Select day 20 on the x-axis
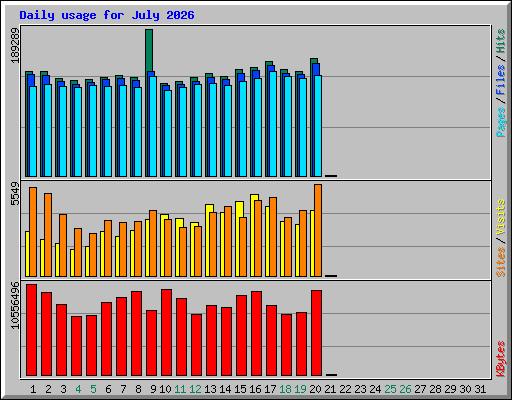Screen dimensions: 512x400 [x=316, y=389]
